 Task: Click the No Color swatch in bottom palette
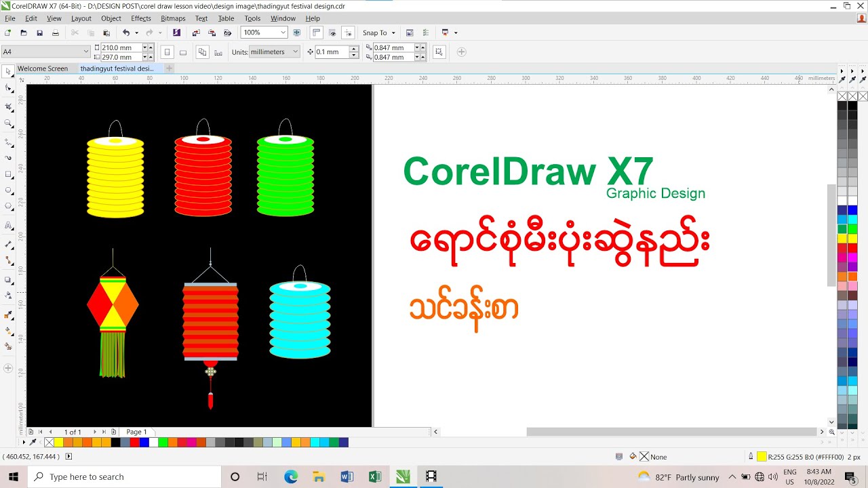coord(49,443)
